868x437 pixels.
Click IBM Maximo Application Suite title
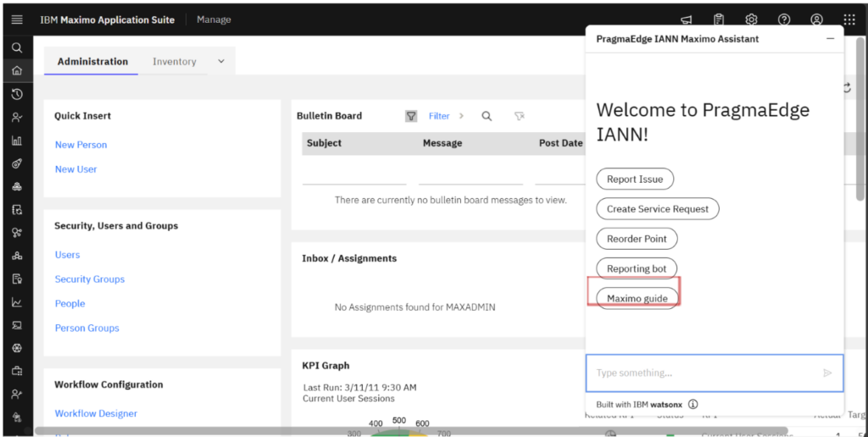coord(108,19)
